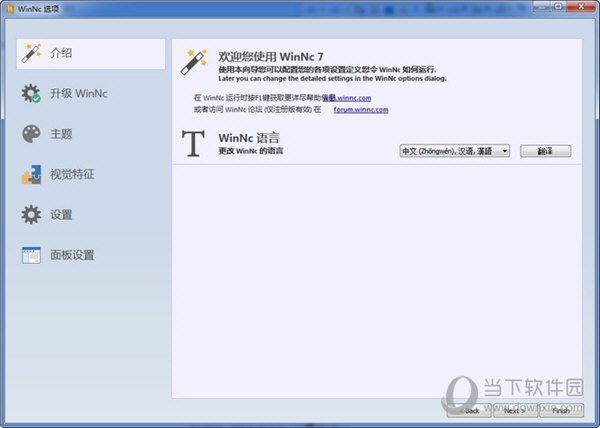Maximize the WinNc 选项 window
This screenshot has height=428, width=600.
[558, 6]
